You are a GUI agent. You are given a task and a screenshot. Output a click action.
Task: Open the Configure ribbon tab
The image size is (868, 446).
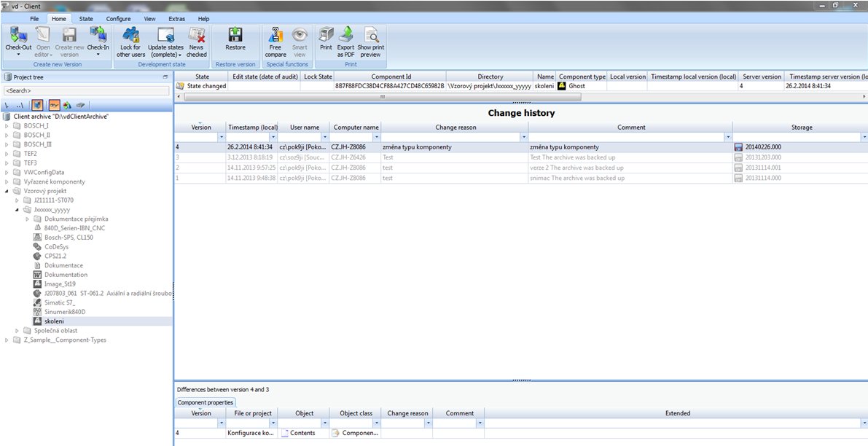pyautogui.click(x=119, y=19)
